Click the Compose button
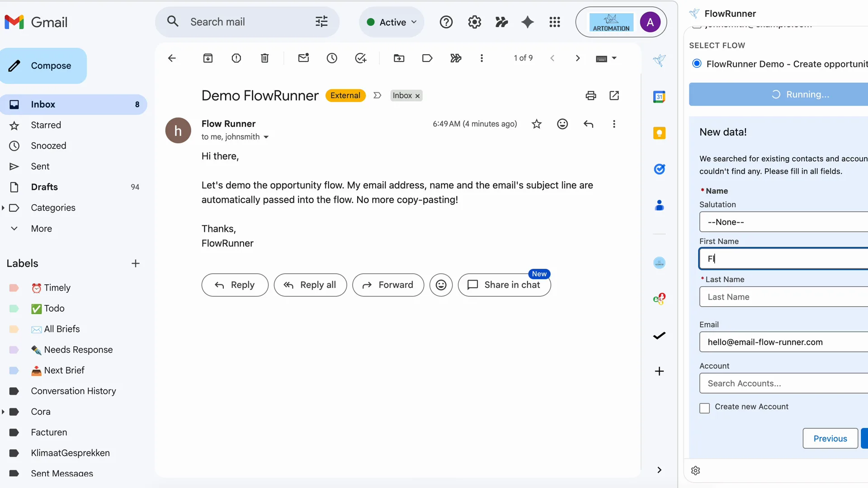The height and width of the screenshot is (488, 868). tap(43, 66)
